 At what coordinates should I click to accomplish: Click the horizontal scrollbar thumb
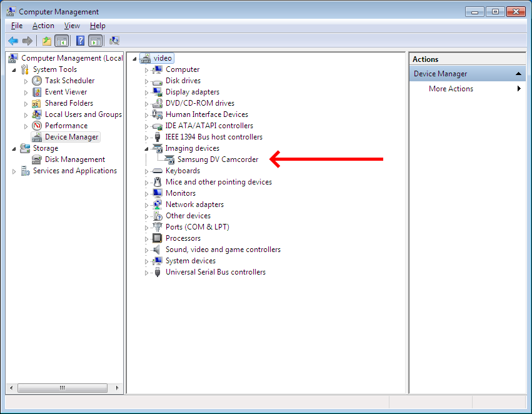[63, 388]
